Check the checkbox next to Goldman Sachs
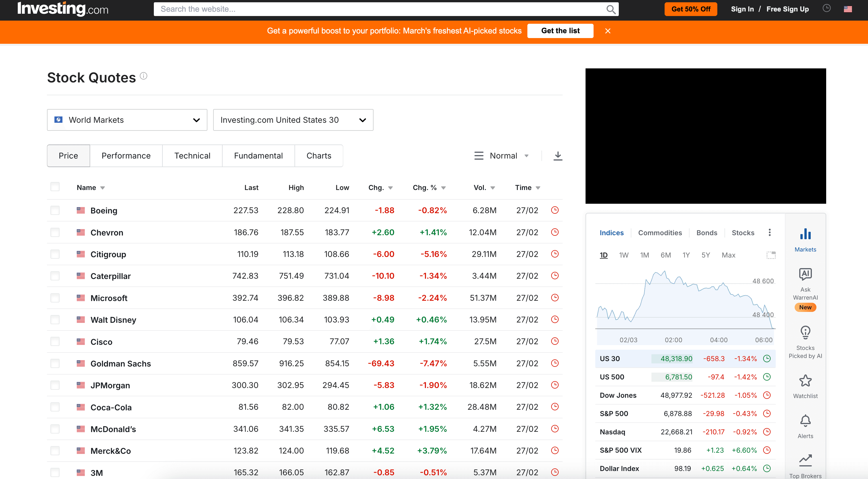The image size is (868, 479). click(55, 363)
